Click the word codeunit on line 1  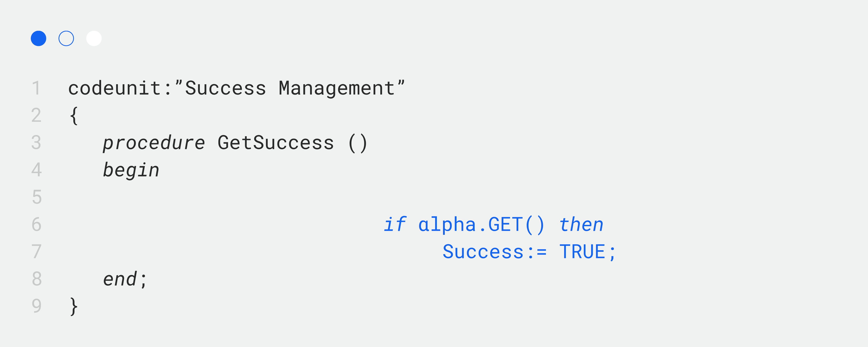coord(115,88)
